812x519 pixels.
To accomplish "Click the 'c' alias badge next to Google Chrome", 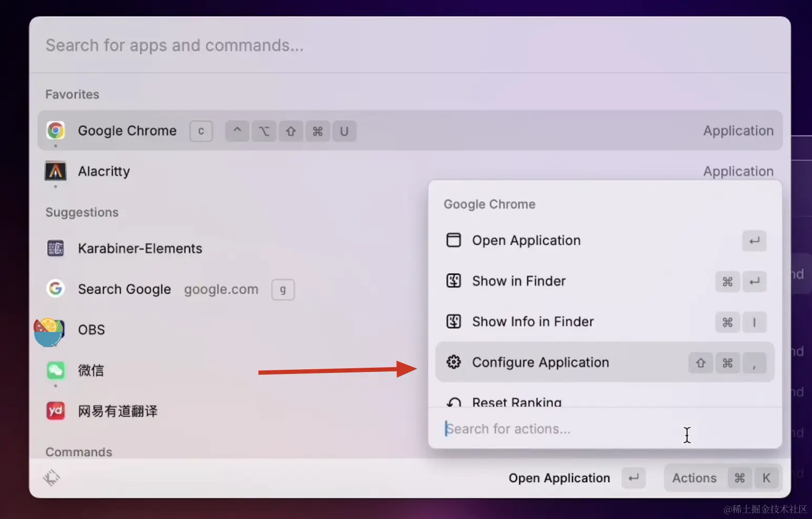I will click(201, 131).
